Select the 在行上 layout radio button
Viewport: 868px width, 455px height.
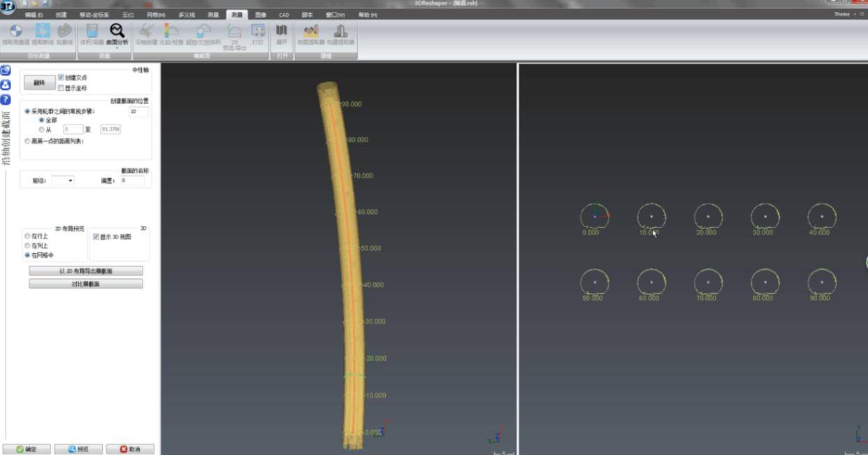point(28,236)
